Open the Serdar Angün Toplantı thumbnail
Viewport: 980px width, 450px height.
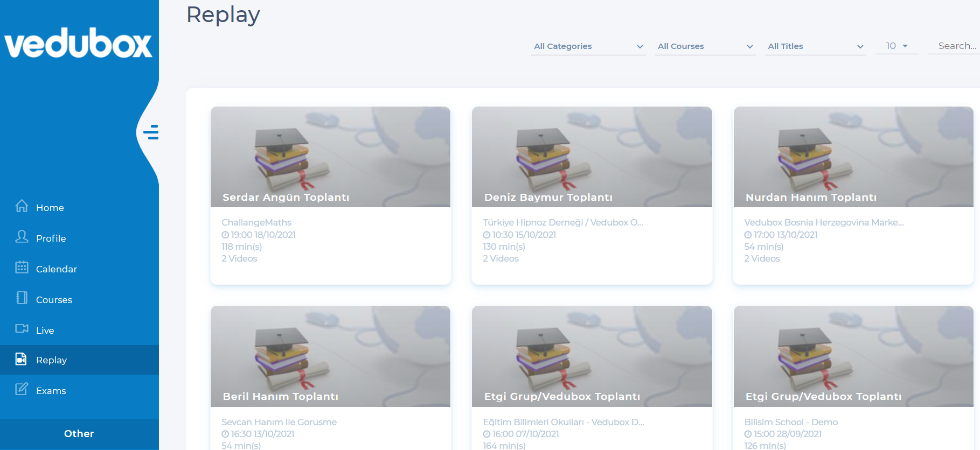coord(330,157)
